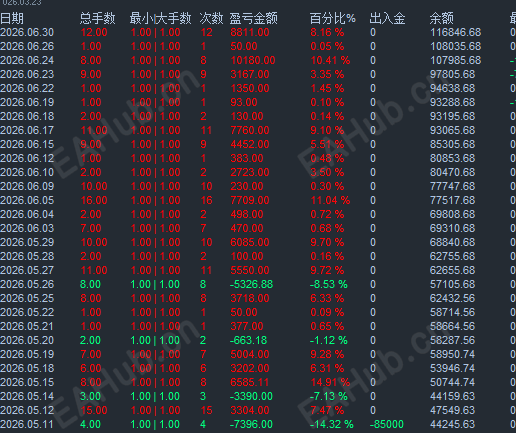
Task: Select profit value 2723.00
Action: tap(250, 172)
